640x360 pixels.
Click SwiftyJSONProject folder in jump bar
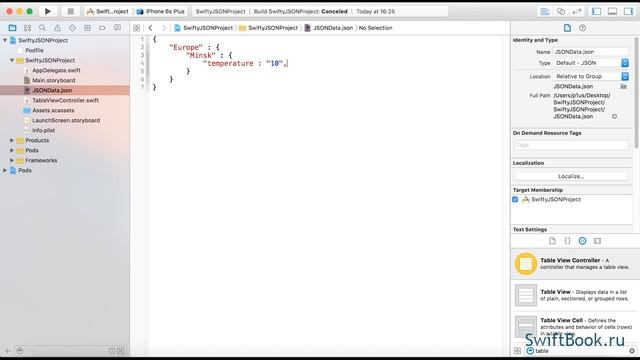point(269,28)
